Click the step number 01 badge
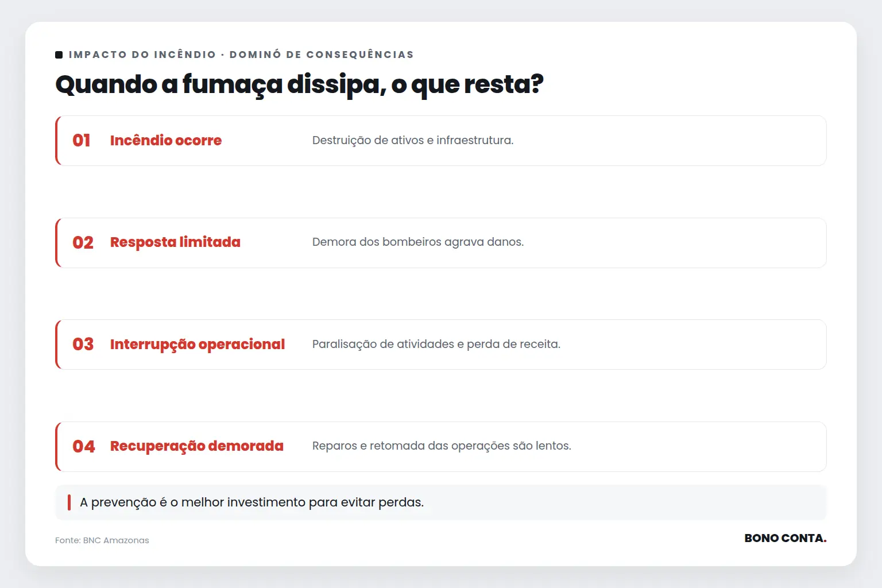This screenshot has height=588, width=882. [x=82, y=141]
